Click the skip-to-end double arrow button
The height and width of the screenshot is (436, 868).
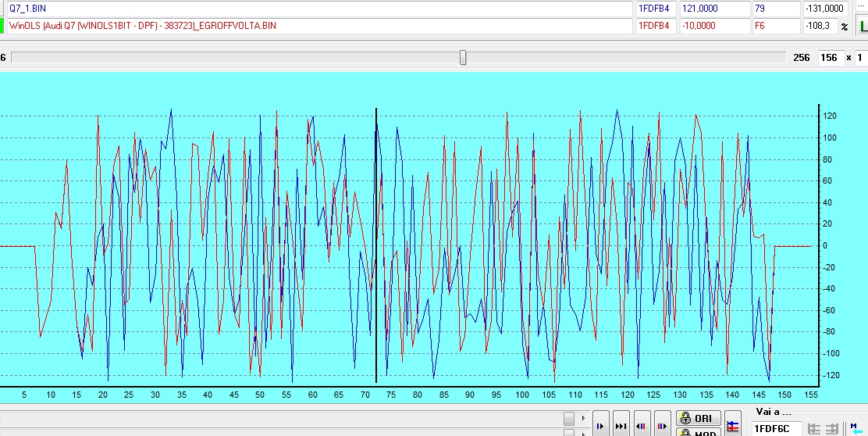coord(621,425)
